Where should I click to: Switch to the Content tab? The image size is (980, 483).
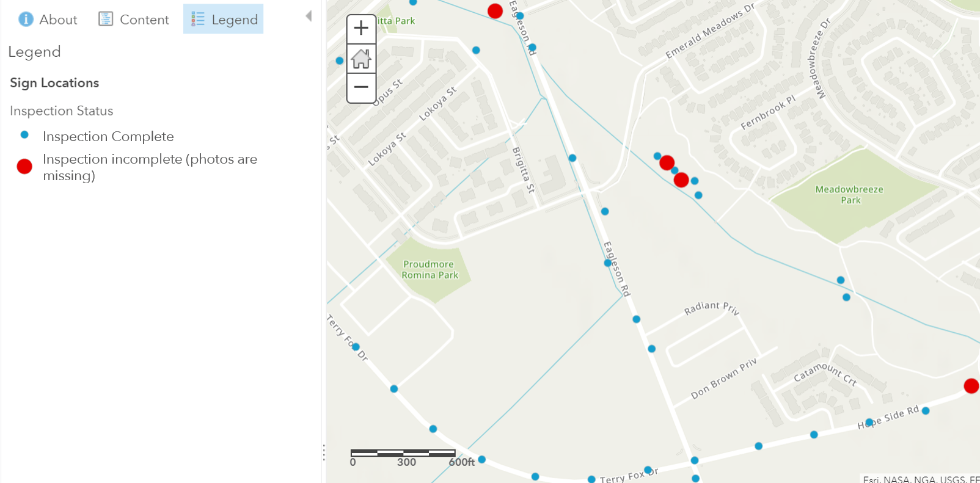134,20
